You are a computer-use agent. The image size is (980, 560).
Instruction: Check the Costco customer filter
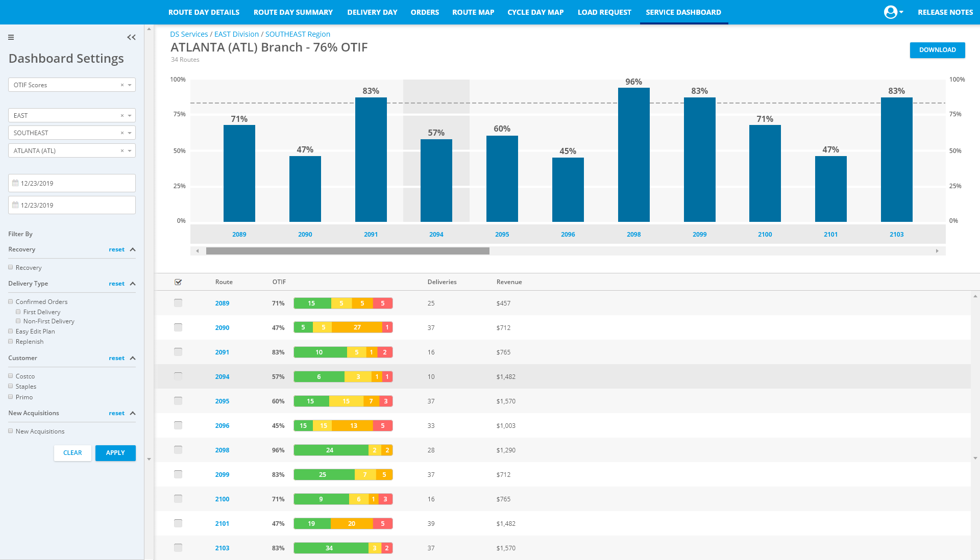10,376
